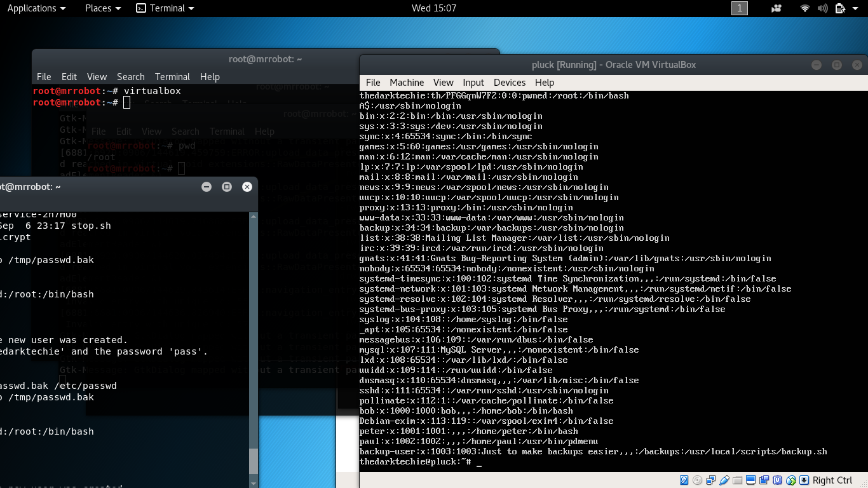Screen dimensions: 868x488
Task: Open View menu in the top root@mrrobot terminal
Action: point(97,77)
